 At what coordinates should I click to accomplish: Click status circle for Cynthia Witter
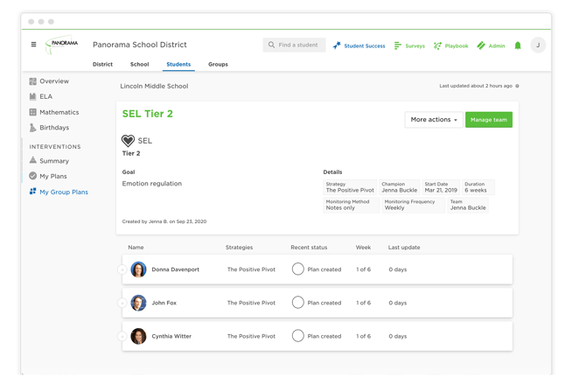[x=297, y=336]
